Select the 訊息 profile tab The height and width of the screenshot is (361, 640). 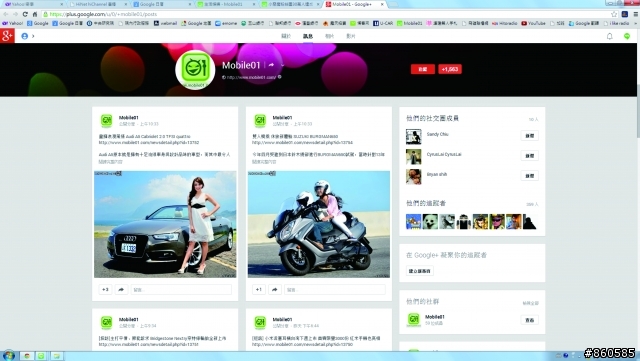click(308, 36)
